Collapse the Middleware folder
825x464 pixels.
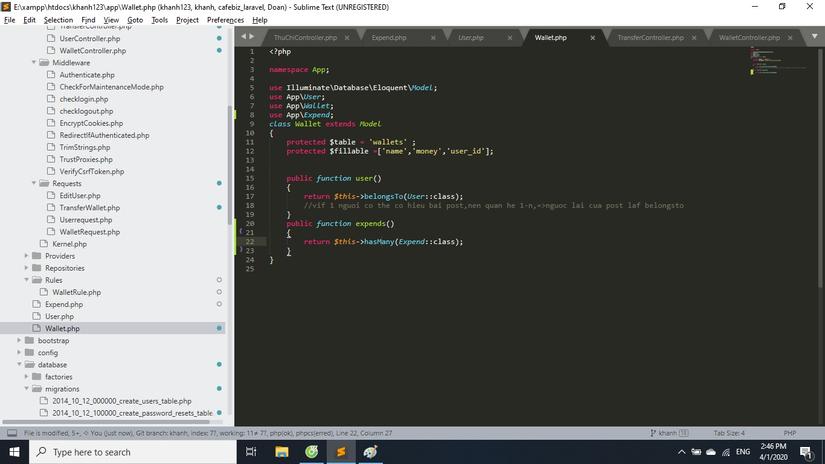[34, 63]
